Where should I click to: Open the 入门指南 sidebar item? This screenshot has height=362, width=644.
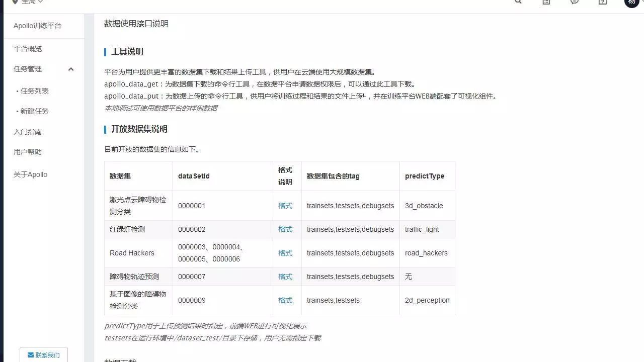pyautogui.click(x=28, y=132)
